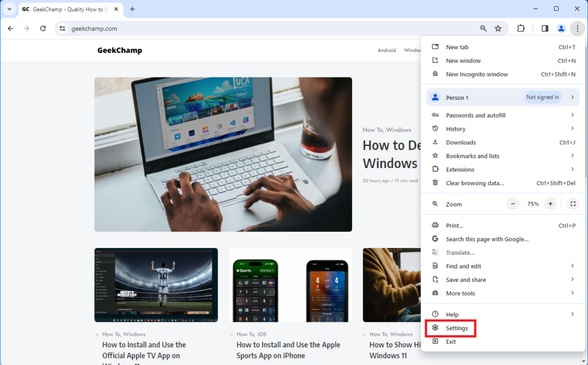The height and width of the screenshot is (365, 588).
Task: Click the site information icon in address bar
Action: [x=63, y=28]
